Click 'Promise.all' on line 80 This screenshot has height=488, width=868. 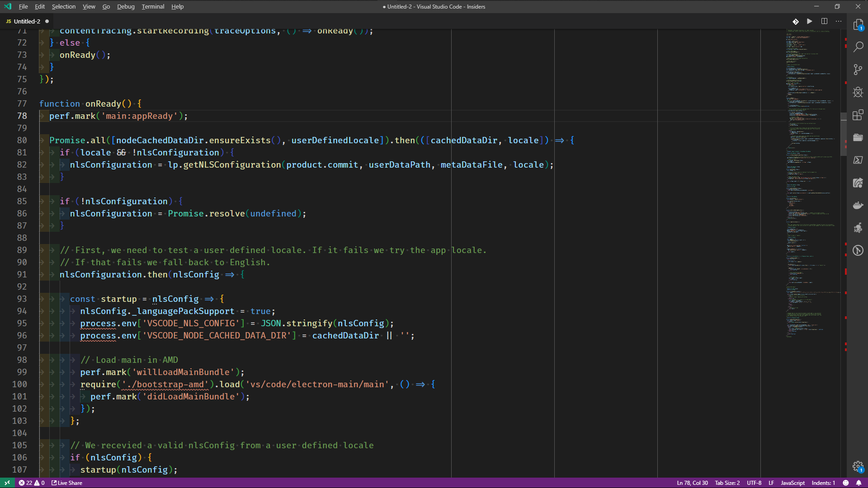77,140
